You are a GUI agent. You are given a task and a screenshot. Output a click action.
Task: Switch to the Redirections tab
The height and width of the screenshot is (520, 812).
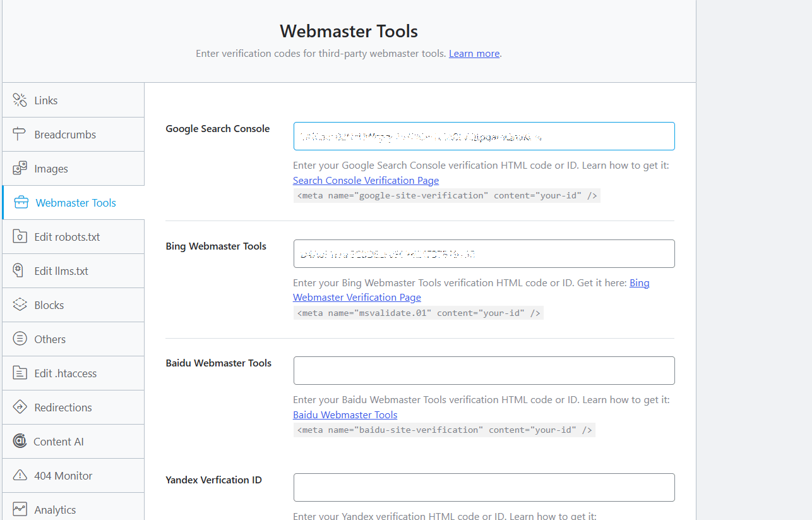click(73, 407)
